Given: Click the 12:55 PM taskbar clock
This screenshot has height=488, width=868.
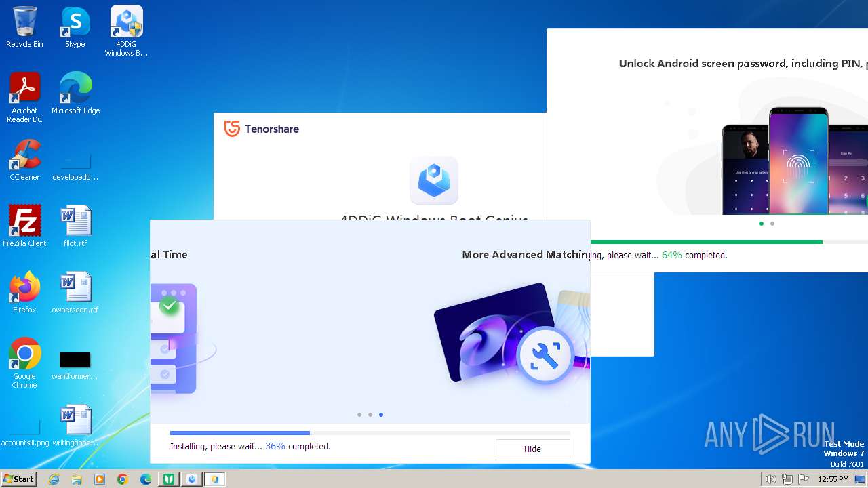Looking at the screenshot, I should point(833,479).
